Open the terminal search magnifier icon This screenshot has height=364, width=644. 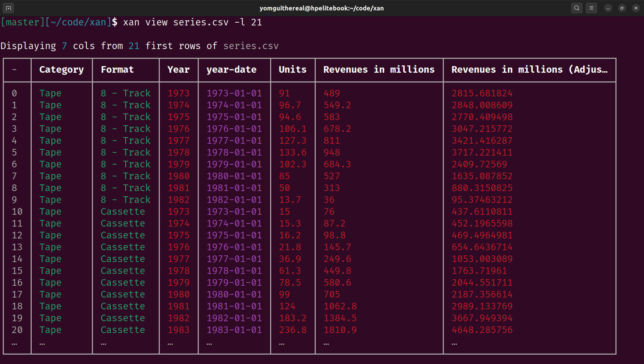pyautogui.click(x=576, y=8)
